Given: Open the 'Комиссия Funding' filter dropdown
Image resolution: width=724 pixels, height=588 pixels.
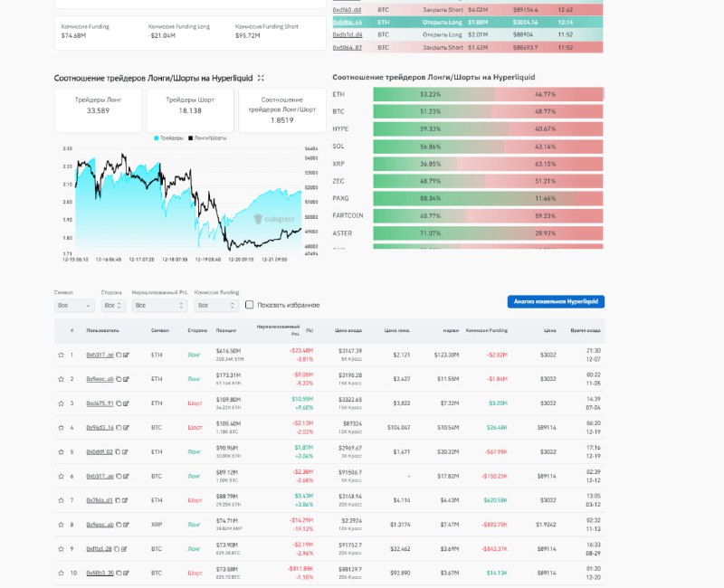Looking at the screenshot, I should point(216,306).
